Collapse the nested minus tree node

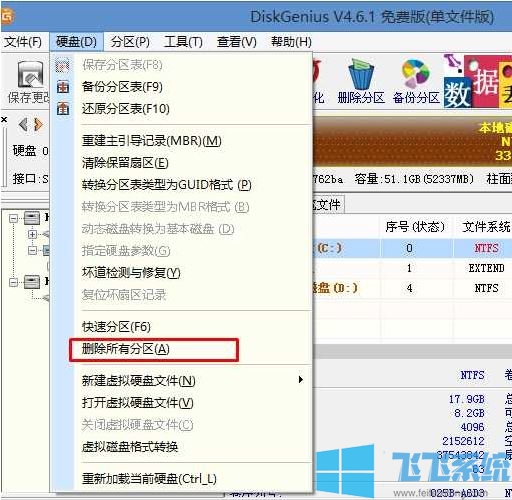point(32,250)
